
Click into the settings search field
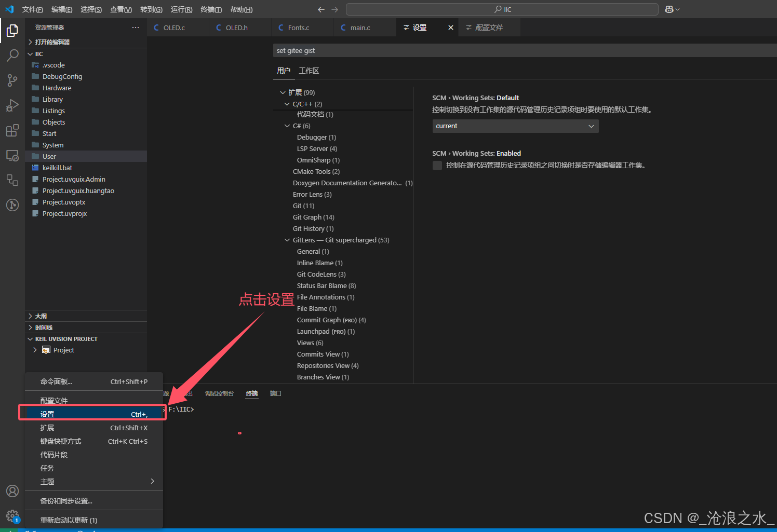click(519, 50)
